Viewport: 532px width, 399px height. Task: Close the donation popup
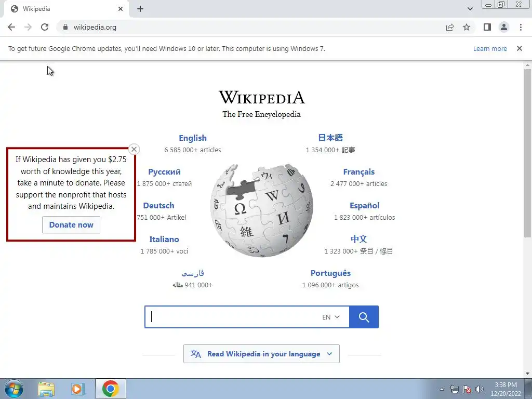(x=134, y=149)
